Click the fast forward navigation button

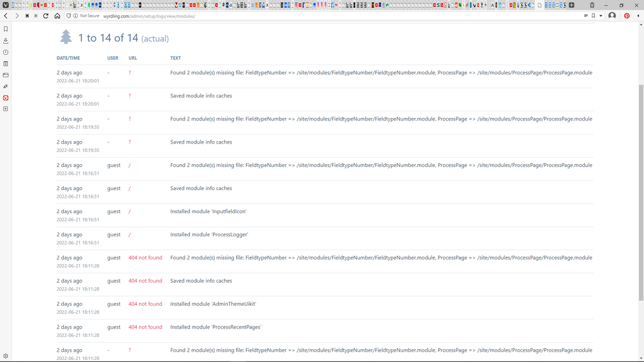(x=36, y=16)
